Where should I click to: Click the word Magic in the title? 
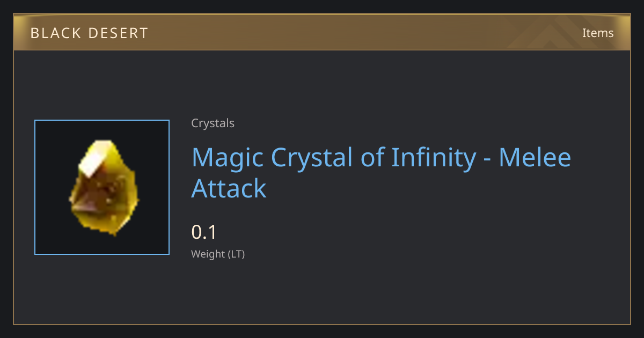pyautogui.click(x=228, y=158)
